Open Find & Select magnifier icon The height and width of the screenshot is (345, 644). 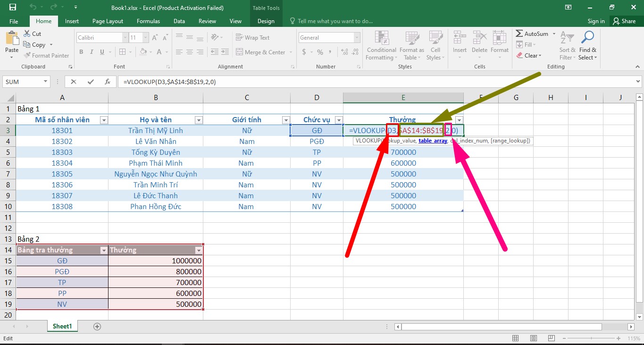click(x=587, y=38)
